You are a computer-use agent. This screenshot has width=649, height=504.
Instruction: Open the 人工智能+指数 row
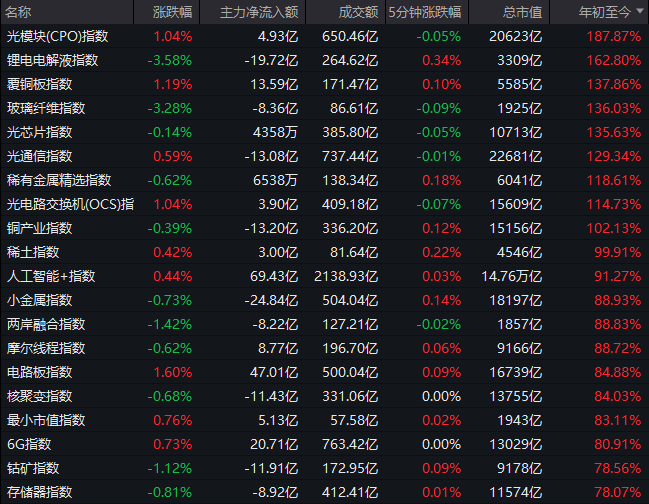coord(50,276)
